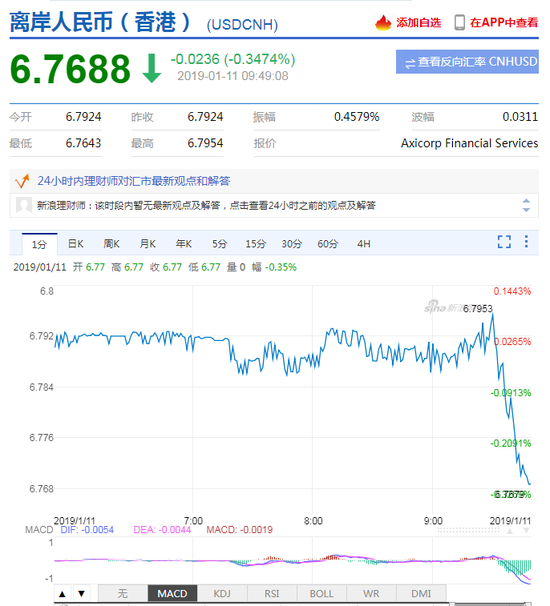Switch to the 60分 chart tab
Screen dimensions: 550x606
click(327, 244)
